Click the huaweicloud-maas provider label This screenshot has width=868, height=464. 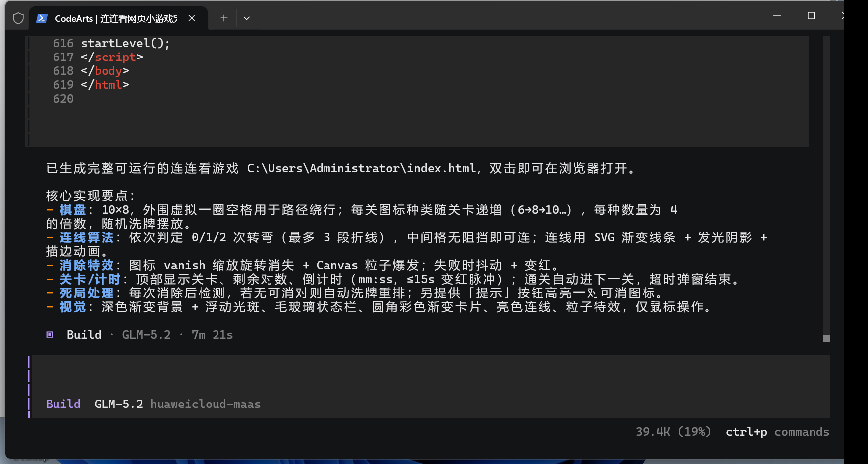pyautogui.click(x=205, y=404)
